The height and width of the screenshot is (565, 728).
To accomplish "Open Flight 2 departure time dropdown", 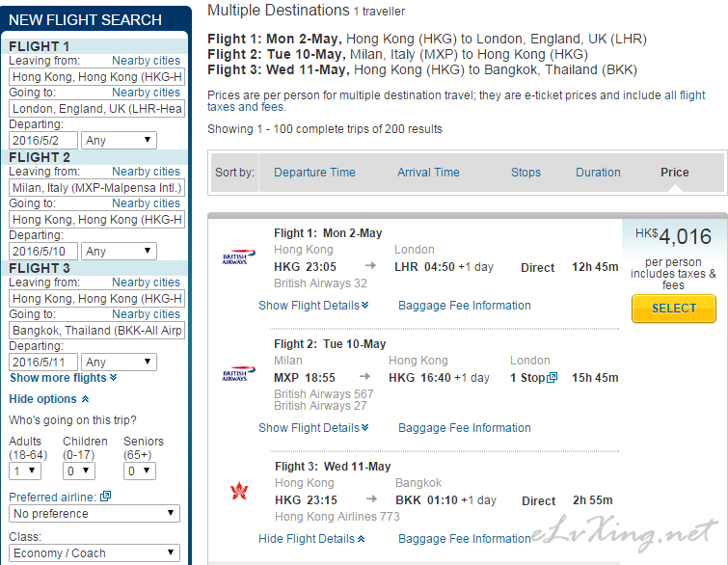I will tap(119, 251).
